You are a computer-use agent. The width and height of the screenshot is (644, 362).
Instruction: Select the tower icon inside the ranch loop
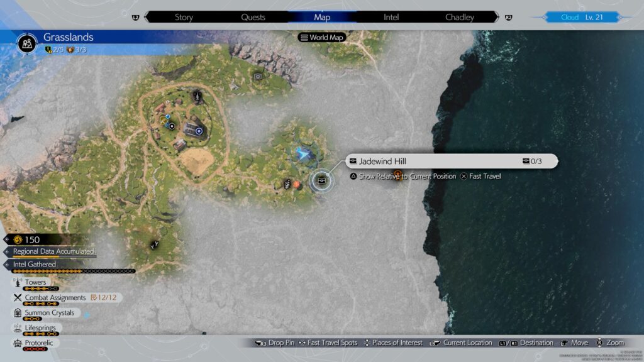click(197, 97)
